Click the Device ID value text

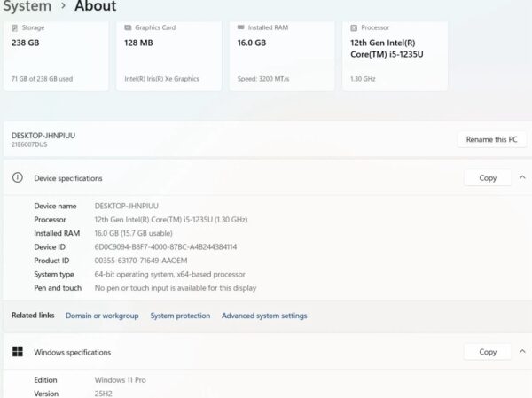click(166, 246)
